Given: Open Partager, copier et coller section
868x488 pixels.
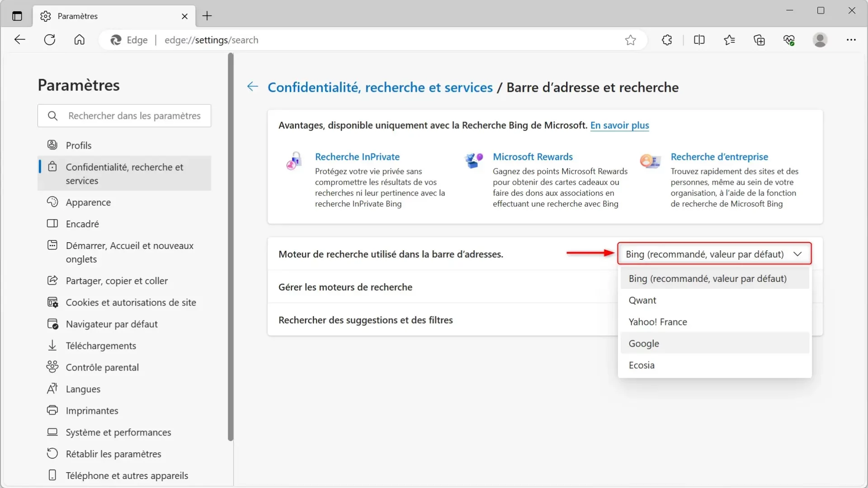Looking at the screenshot, I should 124,281.
